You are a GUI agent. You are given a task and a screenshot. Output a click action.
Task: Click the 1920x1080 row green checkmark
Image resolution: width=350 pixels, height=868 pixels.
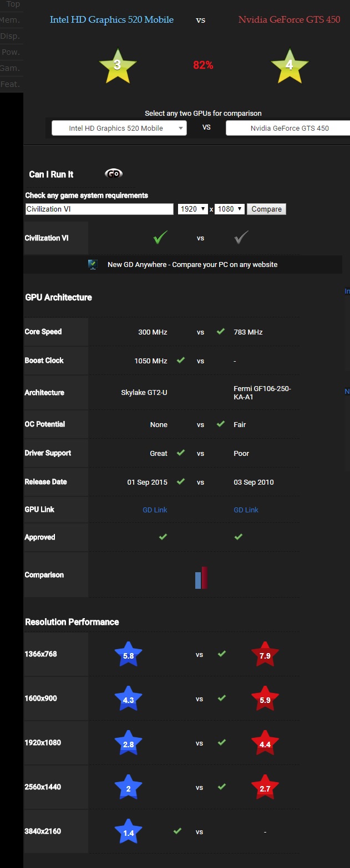pos(221,742)
